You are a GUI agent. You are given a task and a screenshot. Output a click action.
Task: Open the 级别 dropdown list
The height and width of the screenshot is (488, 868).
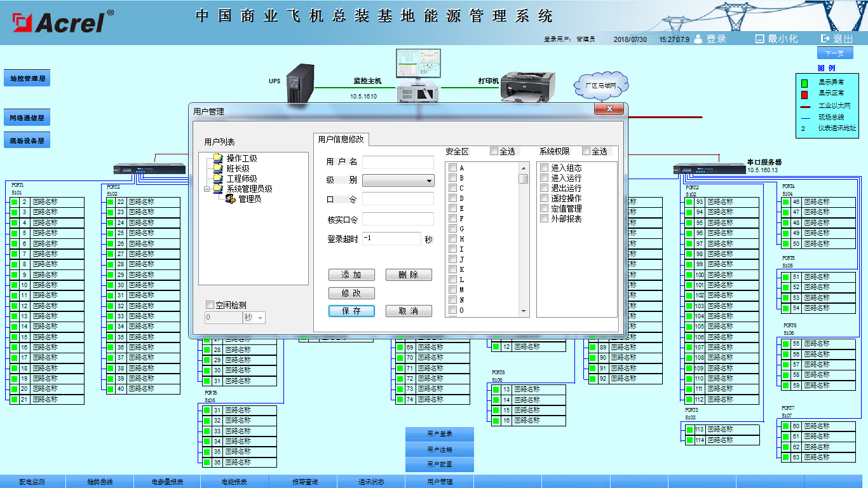pyautogui.click(x=429, y=180)
